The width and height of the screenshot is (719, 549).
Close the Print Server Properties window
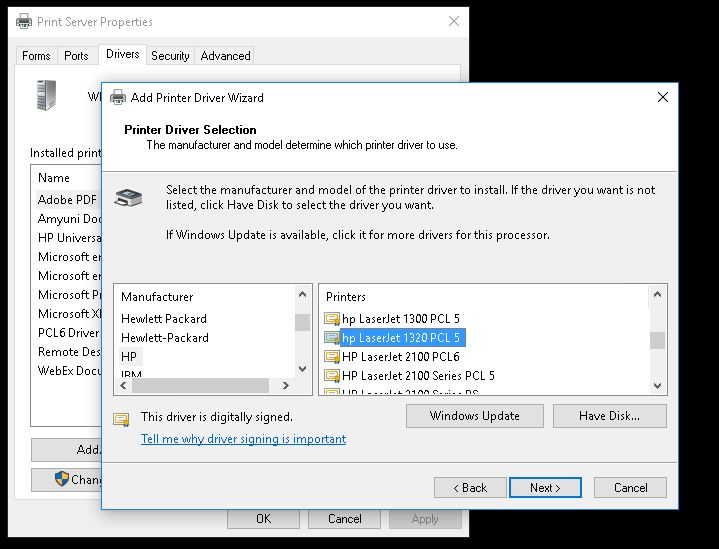pyautogui.click(x=454, y=21)
